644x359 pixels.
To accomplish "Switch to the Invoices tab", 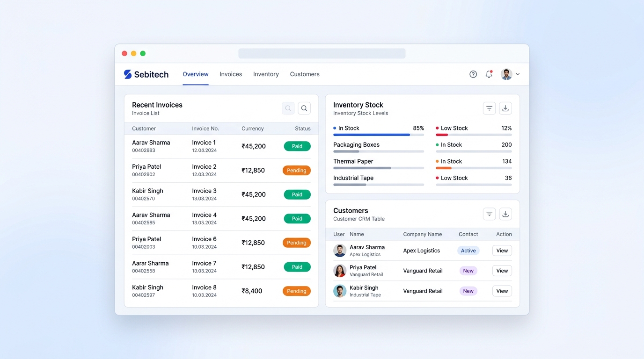I will 231,74.
